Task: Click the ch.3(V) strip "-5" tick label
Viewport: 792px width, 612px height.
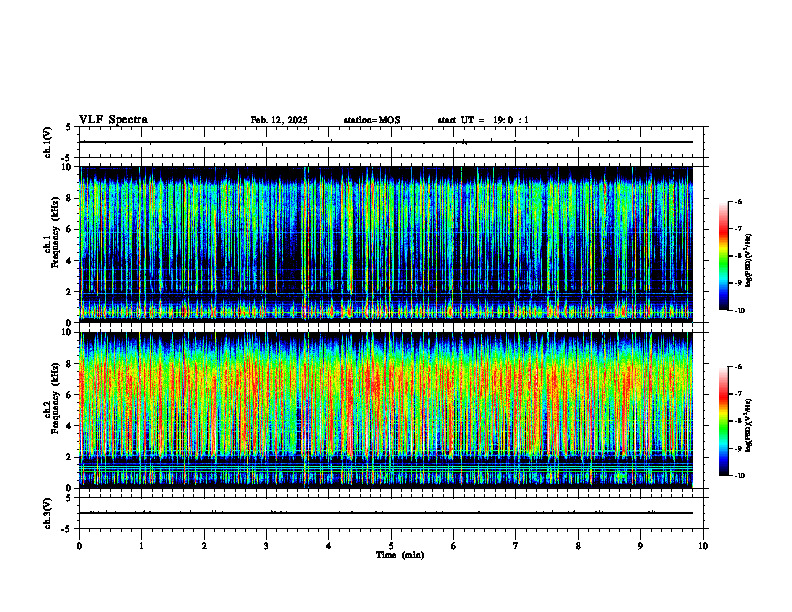Action: click(x=67, y=529)
